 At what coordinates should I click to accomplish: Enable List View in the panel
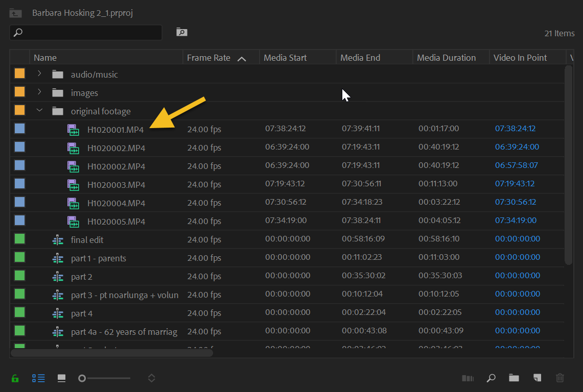click(x=38, y=378)
